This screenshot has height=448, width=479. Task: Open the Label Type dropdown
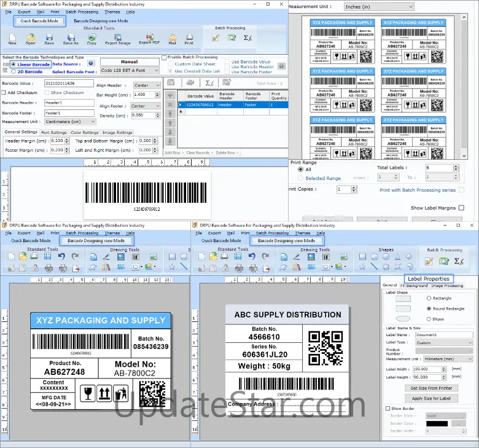pos(444,343)
